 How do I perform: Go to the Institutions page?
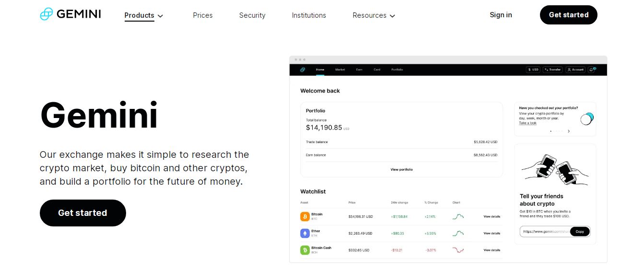click(309, 15)
